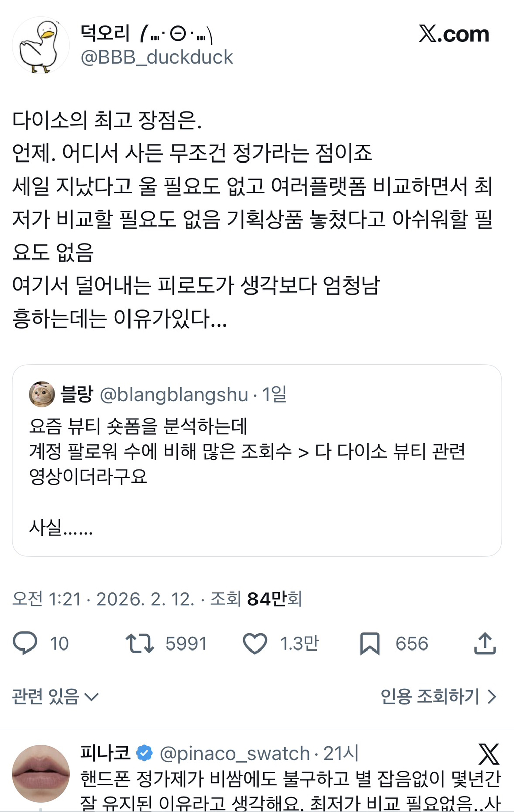This screenshot has height=812, width=514.
Task: Click the 84만회 view count
Action: click(x=274, y=599)
